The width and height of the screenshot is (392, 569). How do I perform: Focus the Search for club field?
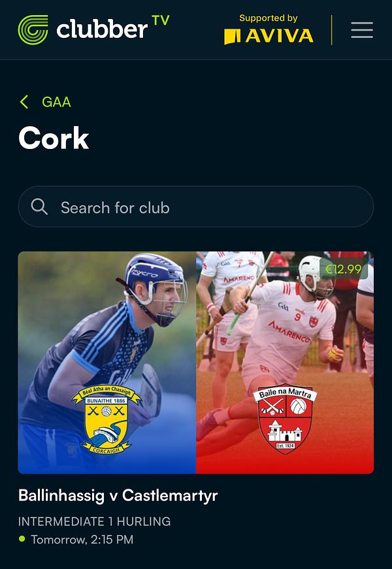coord(196,207)
